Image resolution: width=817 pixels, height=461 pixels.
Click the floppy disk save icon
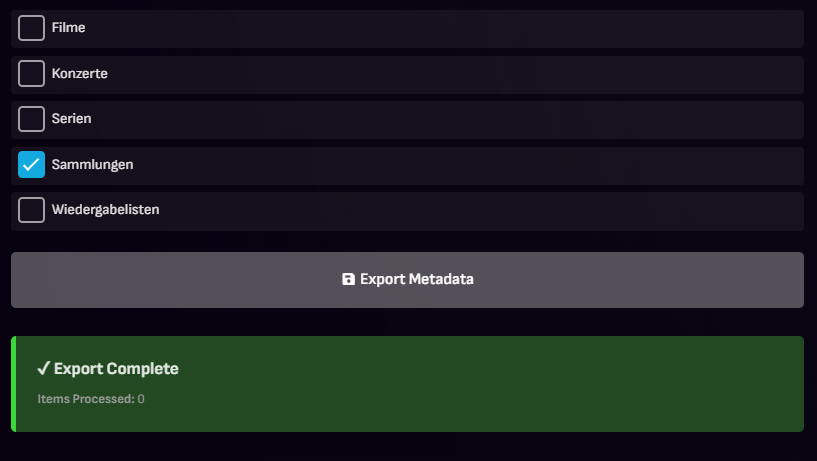coord(348,280)
